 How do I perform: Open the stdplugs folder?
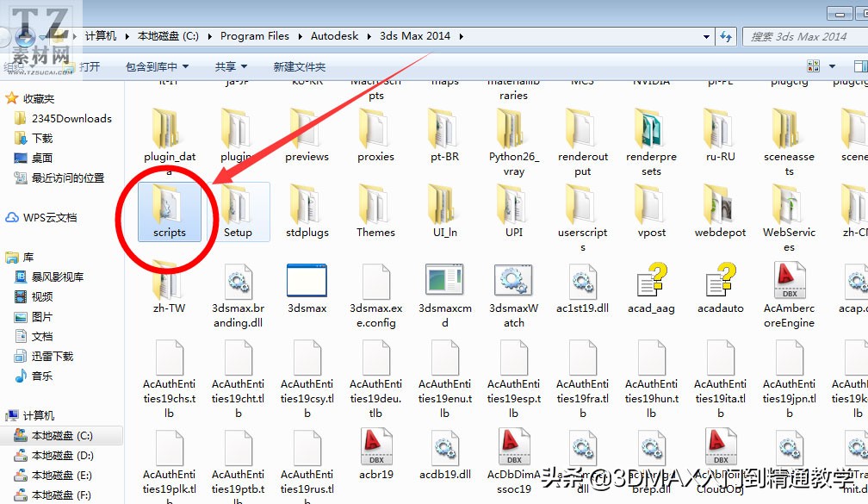coord(307,212)
